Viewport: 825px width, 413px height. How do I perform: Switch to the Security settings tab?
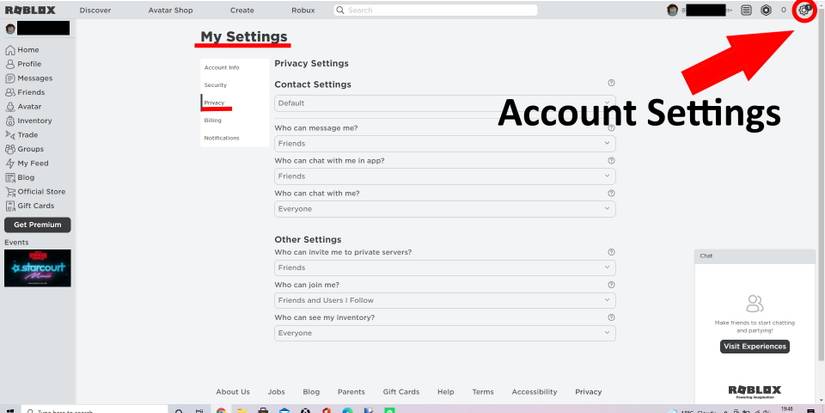click(215, 85)
